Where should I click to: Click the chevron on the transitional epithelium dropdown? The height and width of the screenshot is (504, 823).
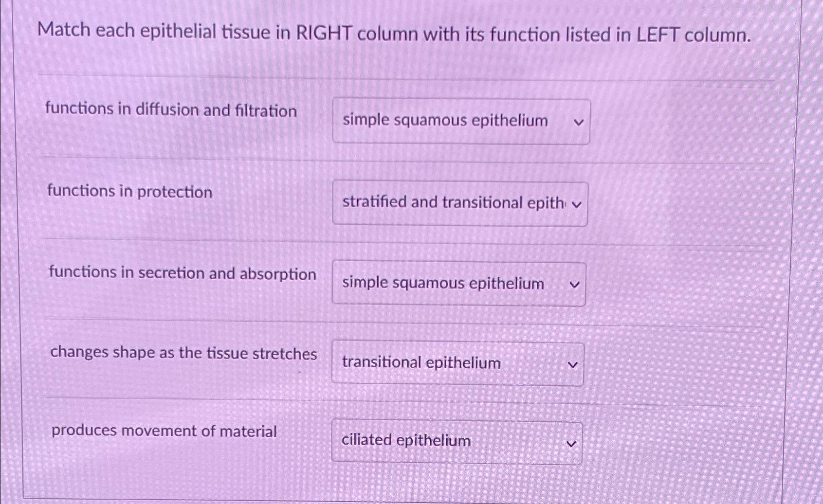point(572,364)
